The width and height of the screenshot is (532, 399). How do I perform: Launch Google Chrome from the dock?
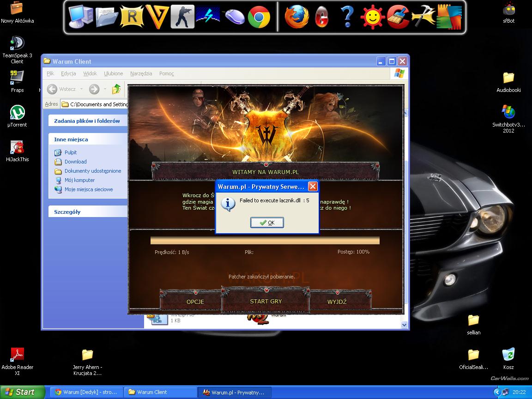(259, 17)
